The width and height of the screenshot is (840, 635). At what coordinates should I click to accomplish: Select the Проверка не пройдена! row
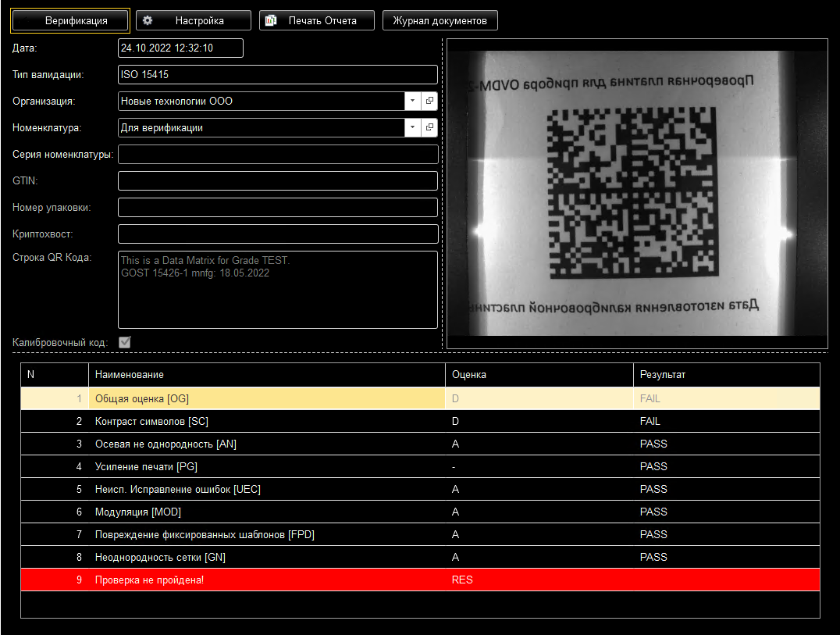tap(420, 580)
